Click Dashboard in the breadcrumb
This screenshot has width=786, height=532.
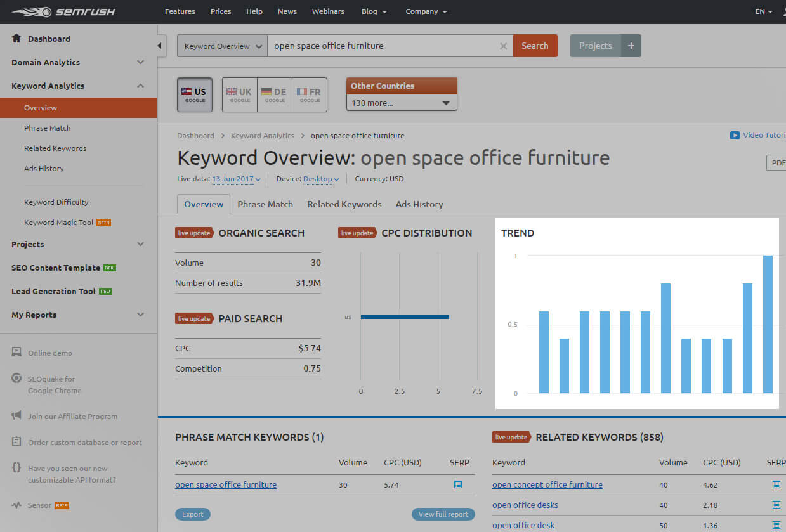(195, 136)
